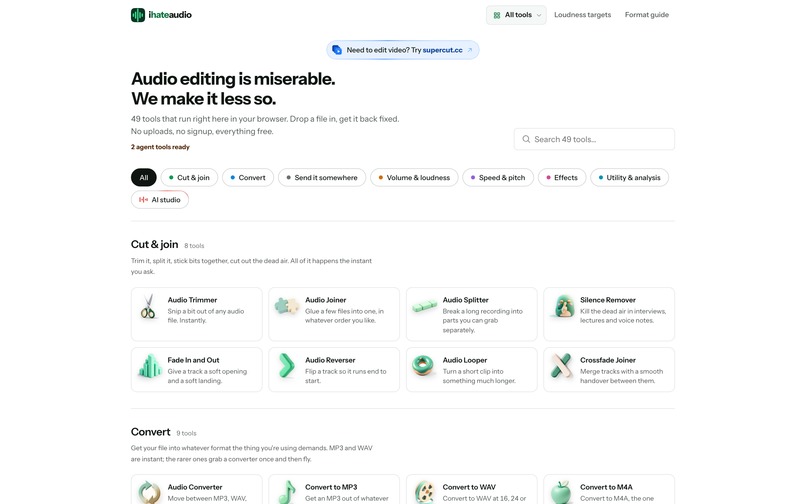The image size is (806, 504).
Task: Click the chevron arrow beside All tools
Action: pyautogui.click(x=539, y=15)
